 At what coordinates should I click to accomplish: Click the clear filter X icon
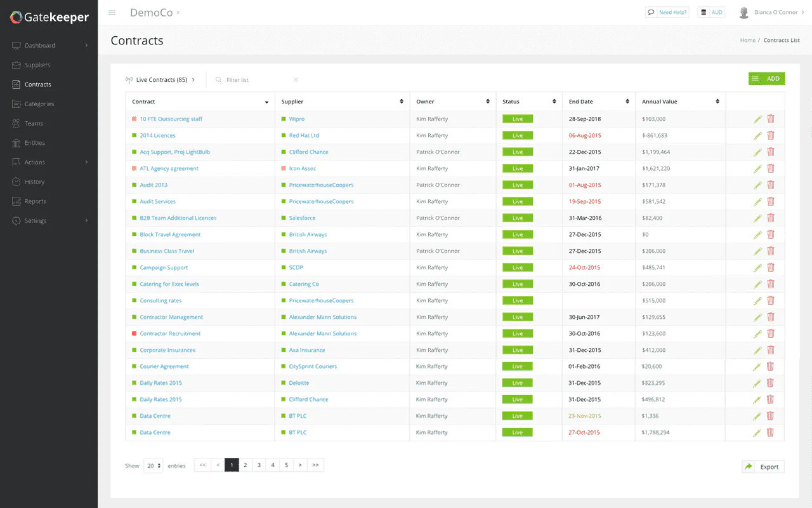[x=296, y=79]
